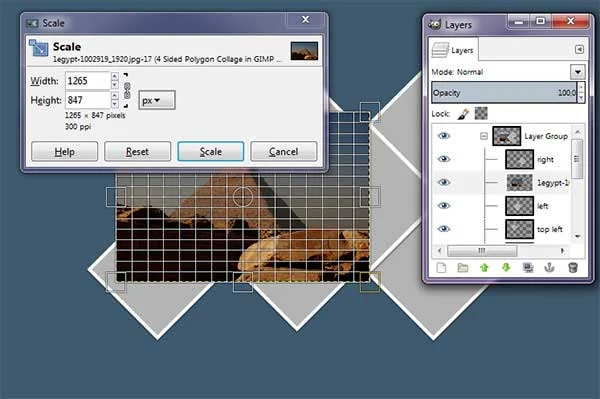600x399 pixels.
Task: Select the top left layer thumbnail
Action: 519,229
